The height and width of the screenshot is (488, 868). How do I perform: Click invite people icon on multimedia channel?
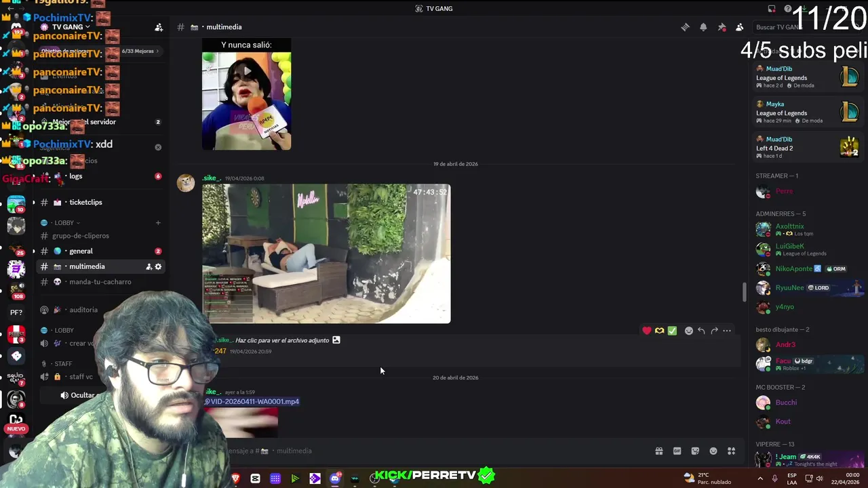pyautogui.click(x=149, y=266)
